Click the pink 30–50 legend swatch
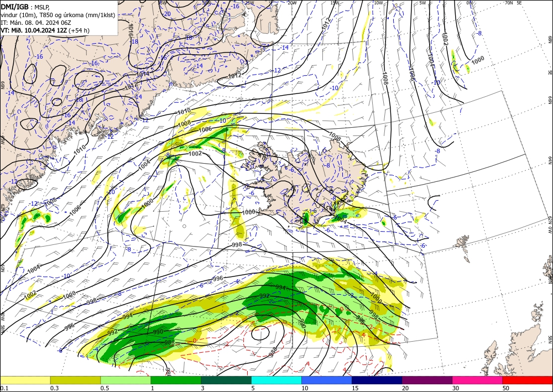Viewport: 553px width, 392px height. [x=478, y=380]
